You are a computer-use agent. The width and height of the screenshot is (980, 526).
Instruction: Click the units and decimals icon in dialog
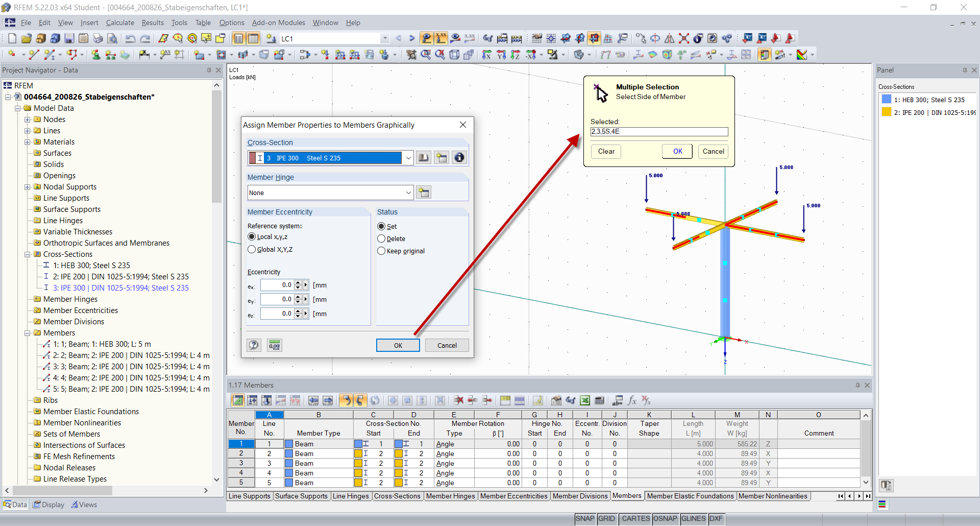click(x=275, y=345)
